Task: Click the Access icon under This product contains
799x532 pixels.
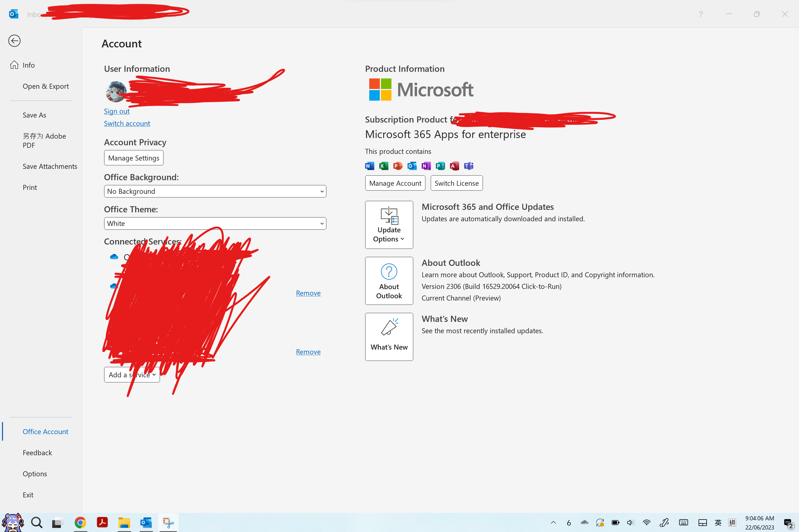Action: [454, 166]
